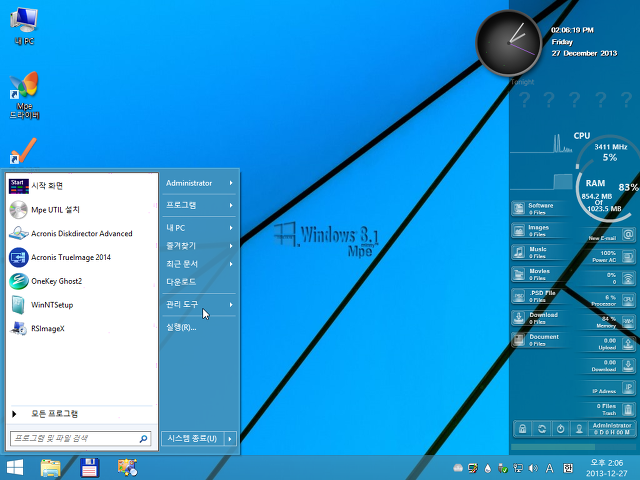Click the Processor CPU widget icon
Image resolution: width=640 pixels, height=480 pixels.
tap(628, 300)
